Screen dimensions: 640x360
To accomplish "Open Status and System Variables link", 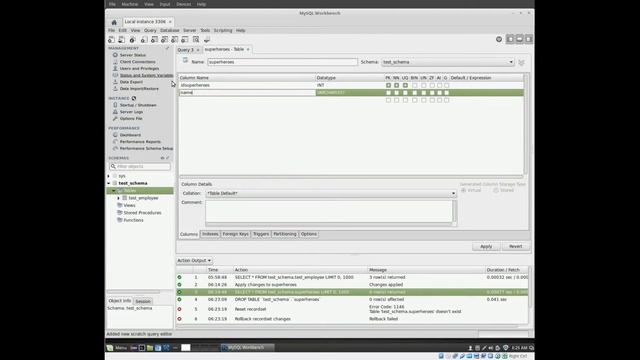I will tap(146, 75).
